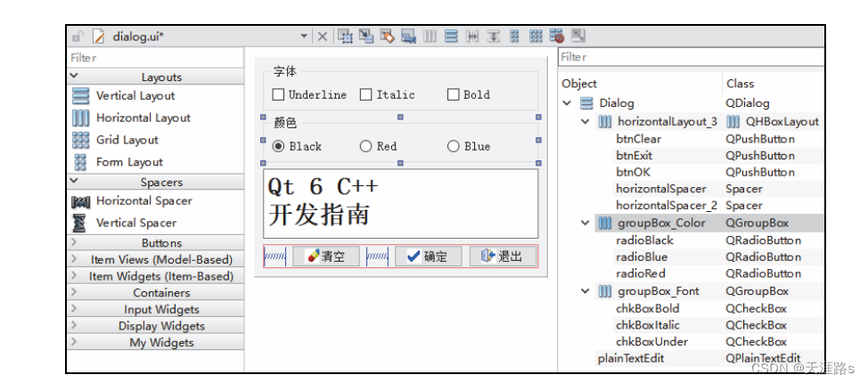Collapse horizontalLayout_3 tree node arrow
The height and width of the screenshot is (383, 868).
(585, 122)
